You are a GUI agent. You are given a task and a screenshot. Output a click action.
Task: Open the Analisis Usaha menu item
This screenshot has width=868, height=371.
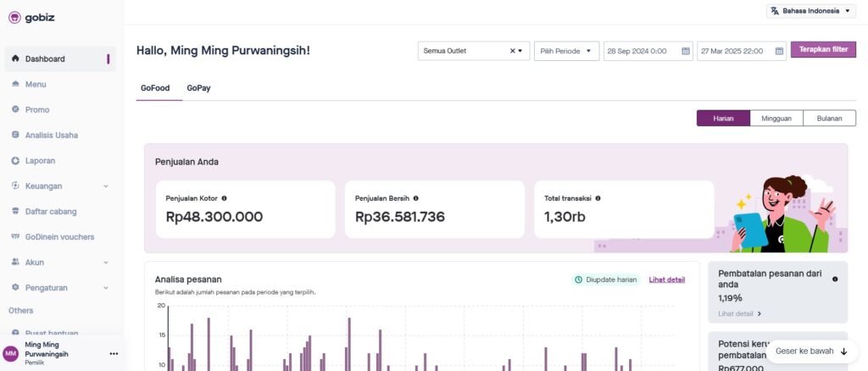60,135
